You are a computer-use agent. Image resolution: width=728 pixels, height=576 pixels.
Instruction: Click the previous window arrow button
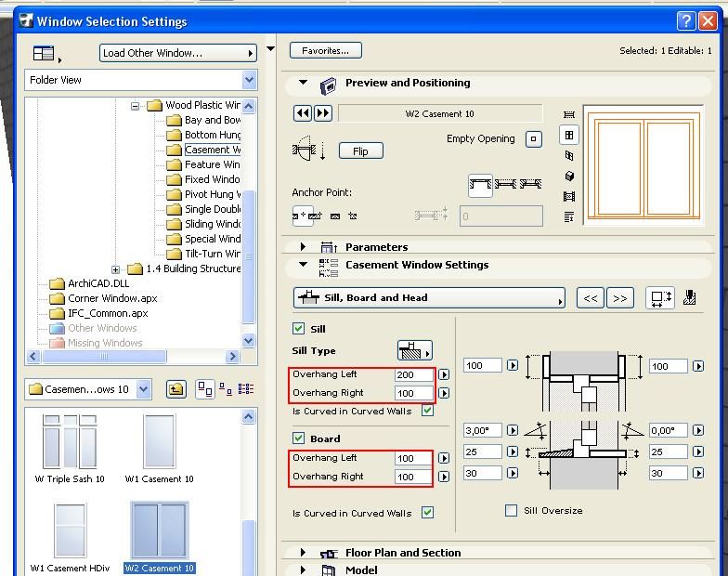tap(302, 113)
